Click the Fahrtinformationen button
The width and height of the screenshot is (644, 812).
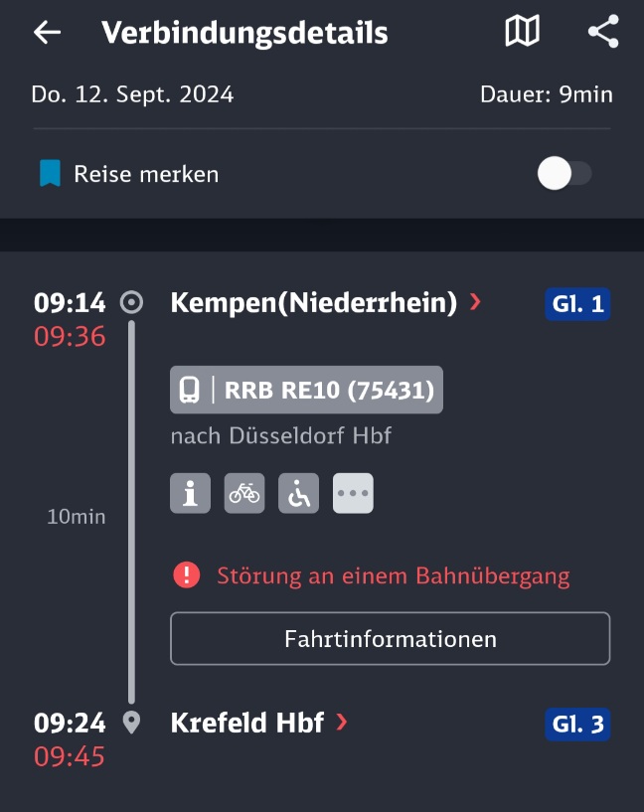(391, 638)
